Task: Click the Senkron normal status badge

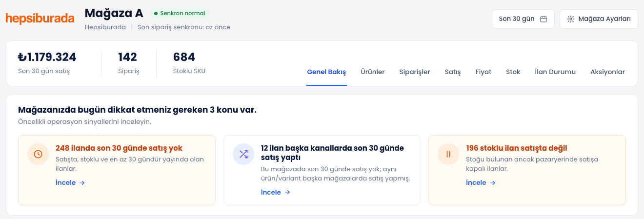Action: coord(179,13)
